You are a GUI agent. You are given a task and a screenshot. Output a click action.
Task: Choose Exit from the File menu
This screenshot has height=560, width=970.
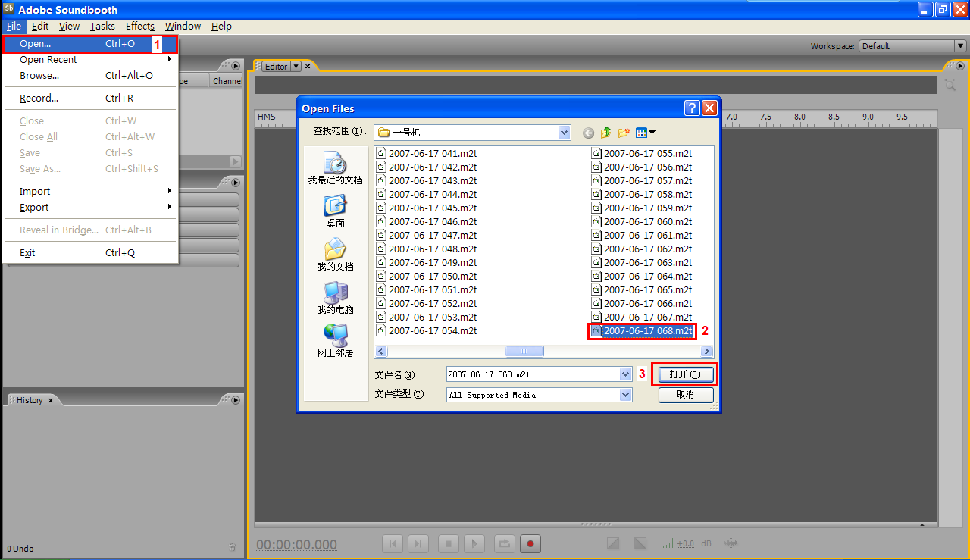[90, 252]
